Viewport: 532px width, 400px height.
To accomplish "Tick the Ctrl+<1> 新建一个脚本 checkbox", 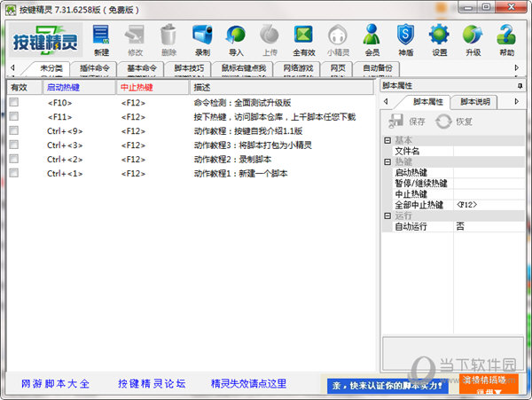I will coord(14,173).
